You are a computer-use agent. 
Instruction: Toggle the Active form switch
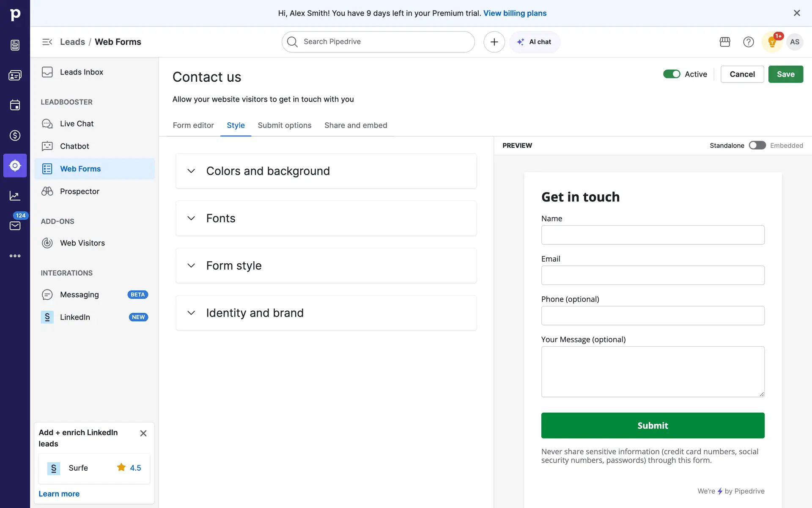671,74
